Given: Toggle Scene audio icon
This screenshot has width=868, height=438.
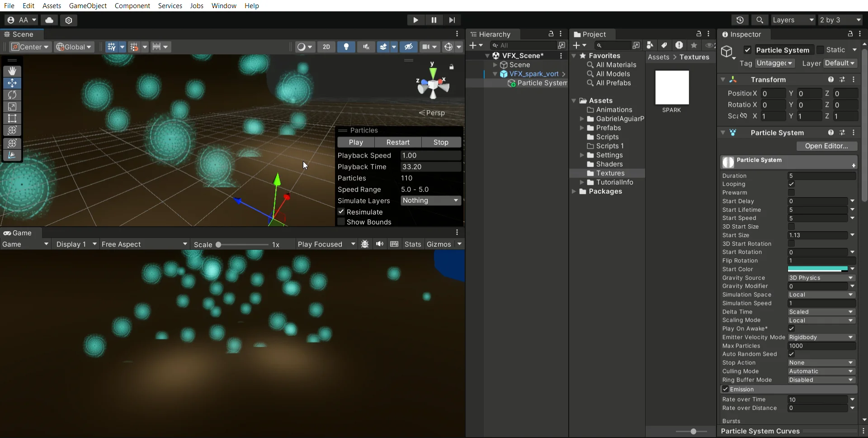Looking at the screenshot, I should 366,47.
